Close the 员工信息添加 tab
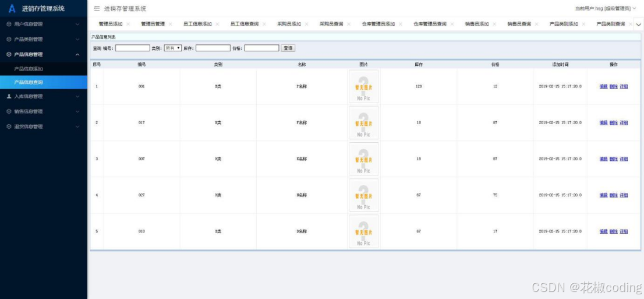The width and height of the screenshot is (644, 299). [217, 24]
